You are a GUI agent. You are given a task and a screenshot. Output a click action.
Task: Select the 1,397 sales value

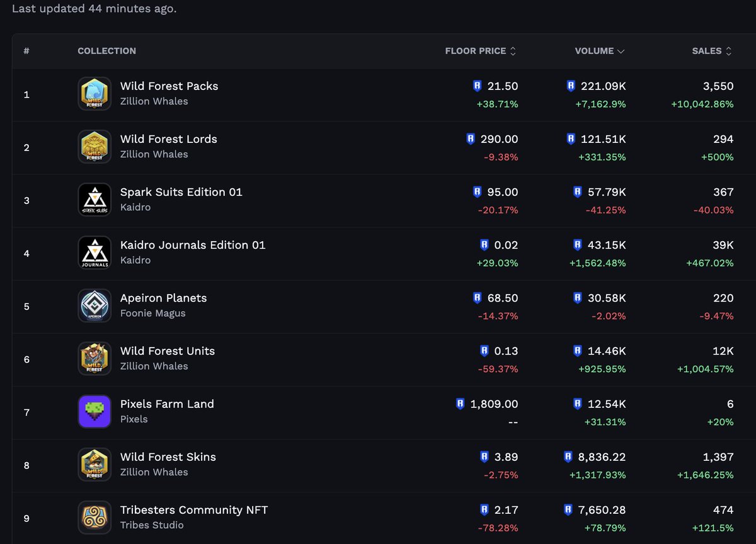718,456
